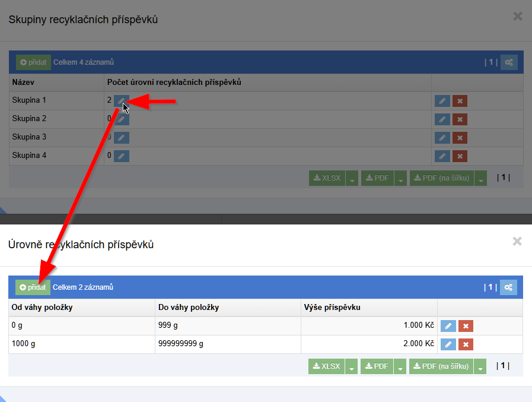Viewport: 532px width, 402px height.
Task: Add a new recycling contribution group
Action: (x=33, y=62)
